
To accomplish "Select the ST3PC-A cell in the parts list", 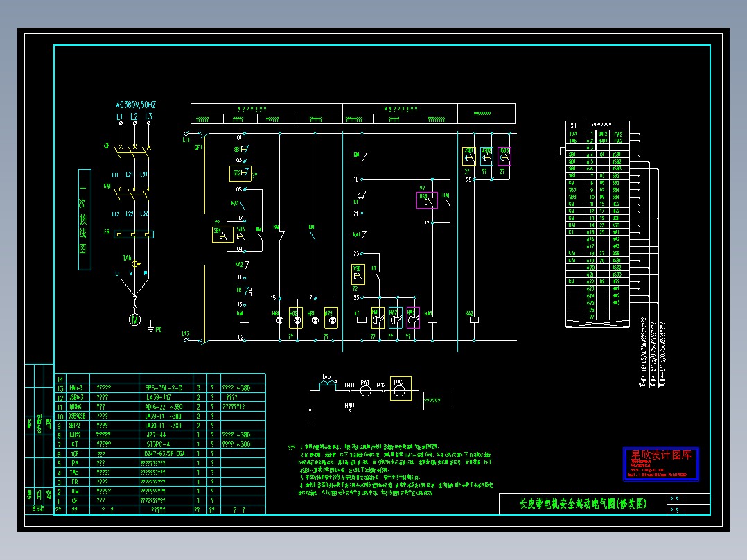I will click(x=166, y=444).
